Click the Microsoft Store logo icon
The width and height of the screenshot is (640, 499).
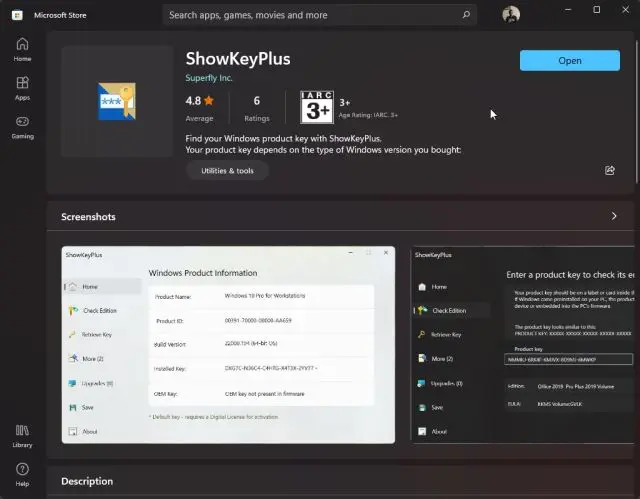tap(17, 15)
